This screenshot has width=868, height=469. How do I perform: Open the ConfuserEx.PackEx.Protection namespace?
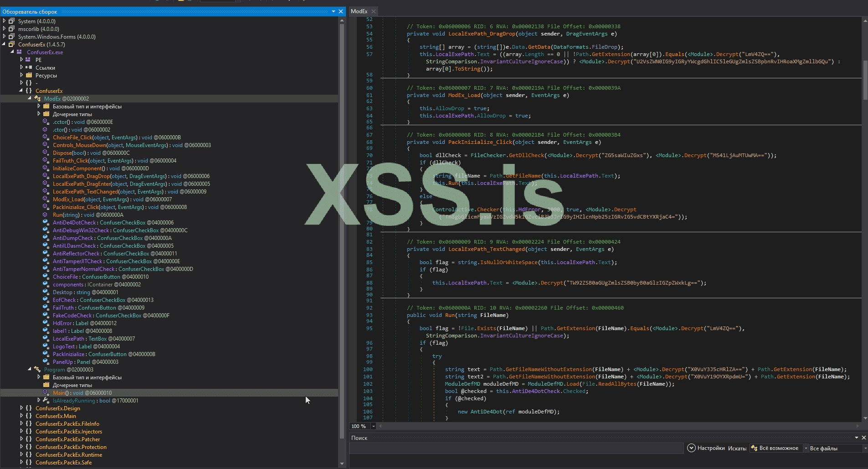(71, 447)
